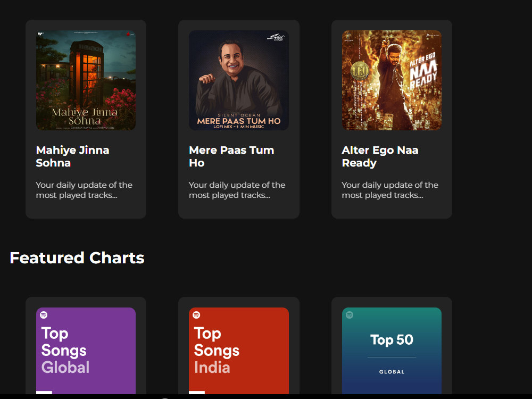Click Spotify logo on Top 50 Global cover
Image resolution: width=532 pixels, height=399 pixels.
click(350, 315)
